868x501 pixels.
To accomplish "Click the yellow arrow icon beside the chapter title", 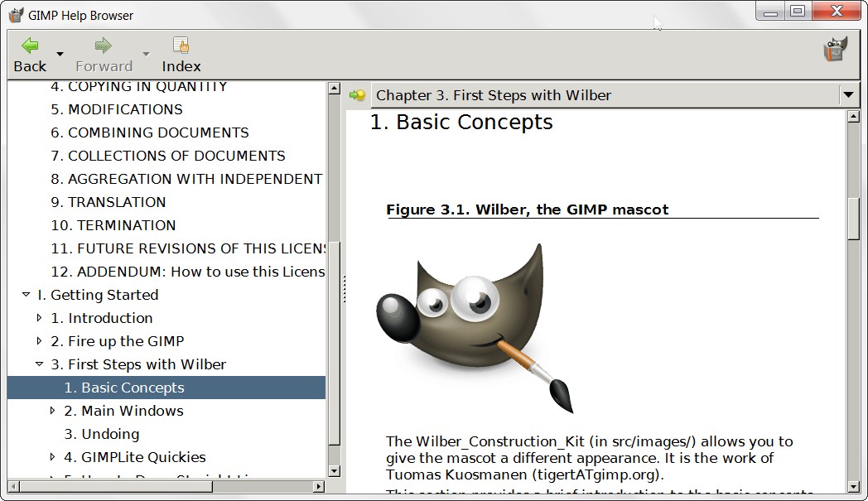I will pos(358,95).
